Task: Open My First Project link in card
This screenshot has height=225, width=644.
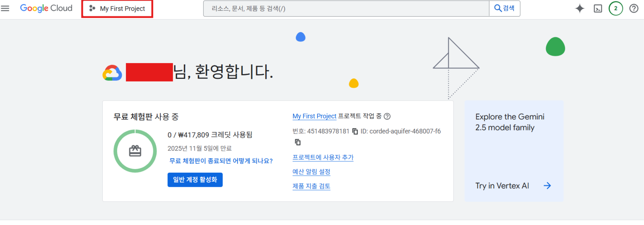Action: coord(314,116)
